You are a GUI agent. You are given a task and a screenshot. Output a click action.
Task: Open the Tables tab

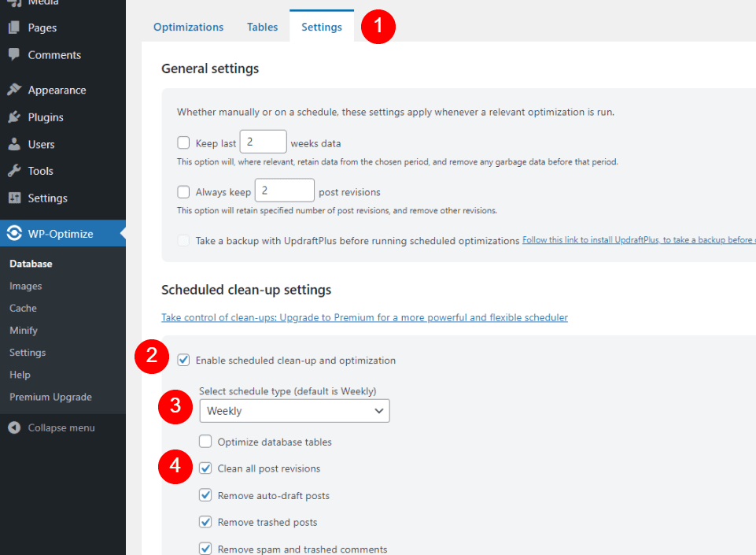click(262, 27)
